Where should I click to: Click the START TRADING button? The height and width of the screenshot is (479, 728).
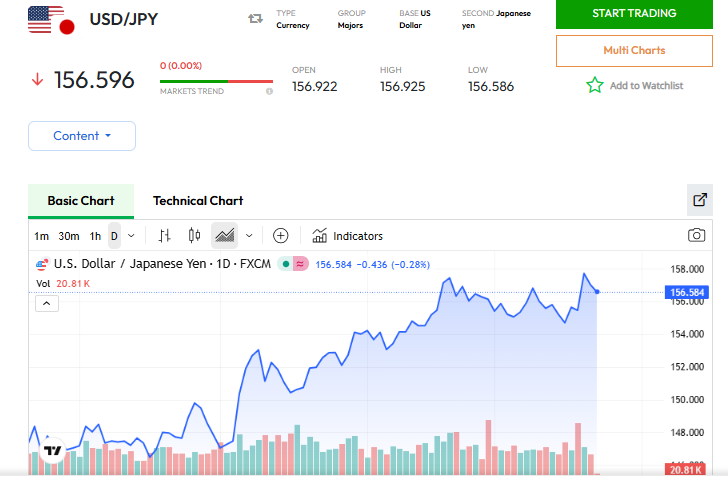click(x=634, y=14)
